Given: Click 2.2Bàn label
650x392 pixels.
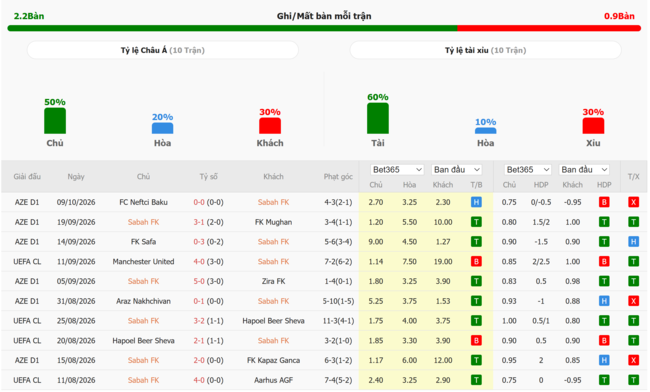Looking at the screenshot, I should (29, 16).
